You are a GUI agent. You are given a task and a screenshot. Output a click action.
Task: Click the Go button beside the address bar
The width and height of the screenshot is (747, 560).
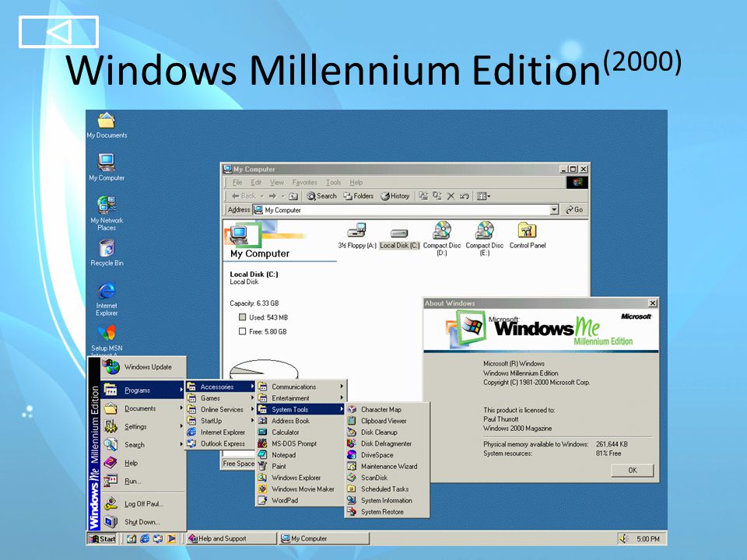[575, 209]
